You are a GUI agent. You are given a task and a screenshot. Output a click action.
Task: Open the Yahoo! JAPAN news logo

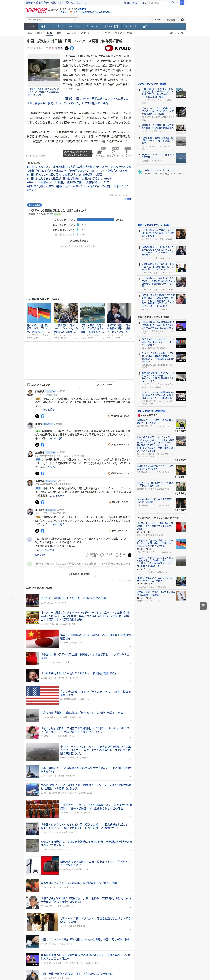coord(42,10)
